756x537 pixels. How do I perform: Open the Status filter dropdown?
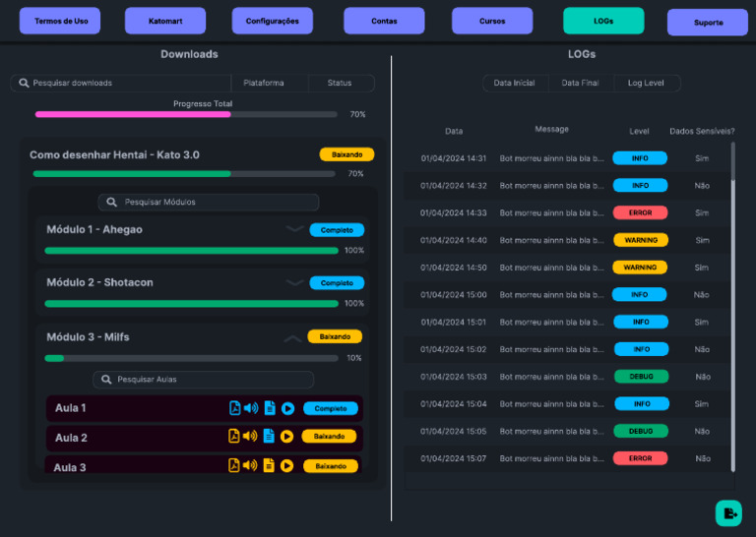(x=340, y=84)
